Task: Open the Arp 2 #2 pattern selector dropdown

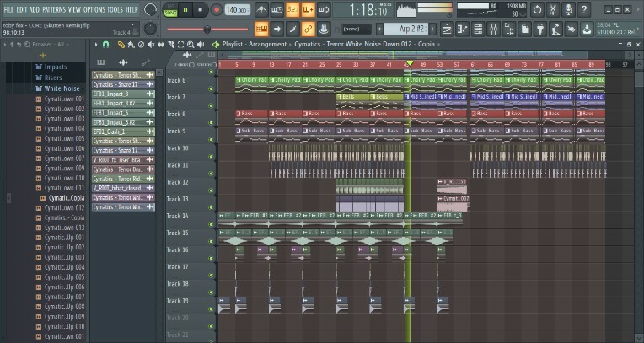Action: (406, 29)
